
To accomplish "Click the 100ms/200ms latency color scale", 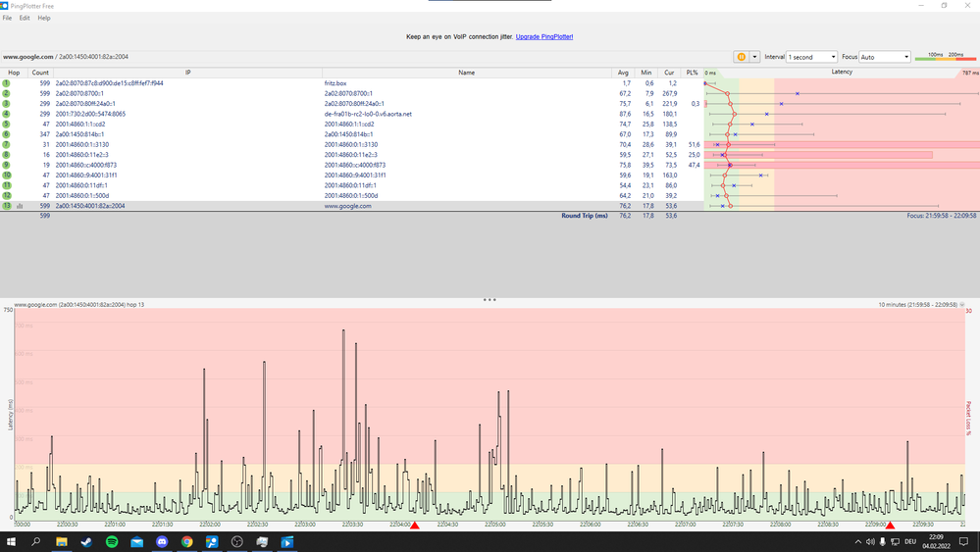I will coord(945,57).
